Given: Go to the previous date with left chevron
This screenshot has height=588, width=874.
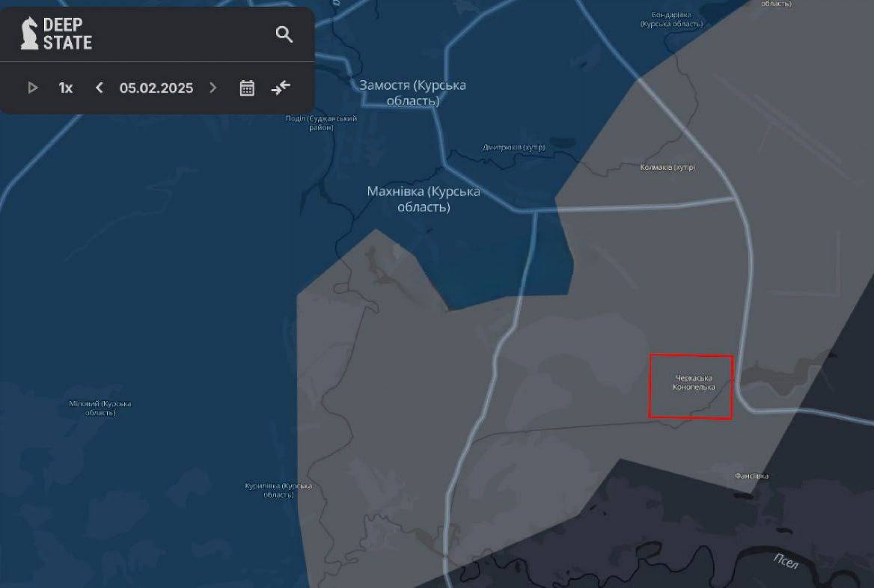Looking at the screenshot, I should 100,88.
